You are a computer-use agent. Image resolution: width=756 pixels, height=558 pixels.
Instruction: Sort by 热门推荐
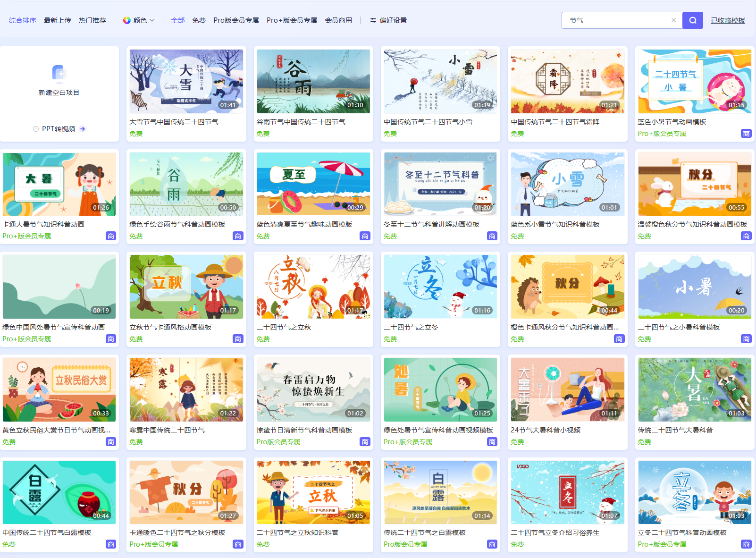point(92,20)
